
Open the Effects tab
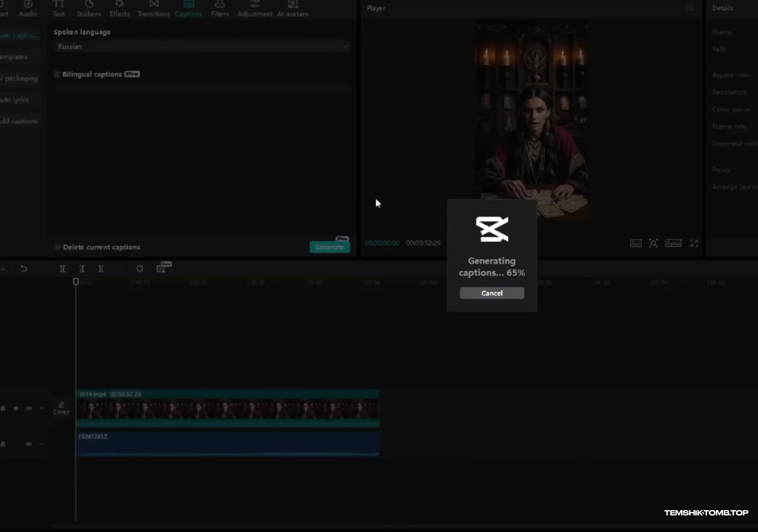coord(120,9)
